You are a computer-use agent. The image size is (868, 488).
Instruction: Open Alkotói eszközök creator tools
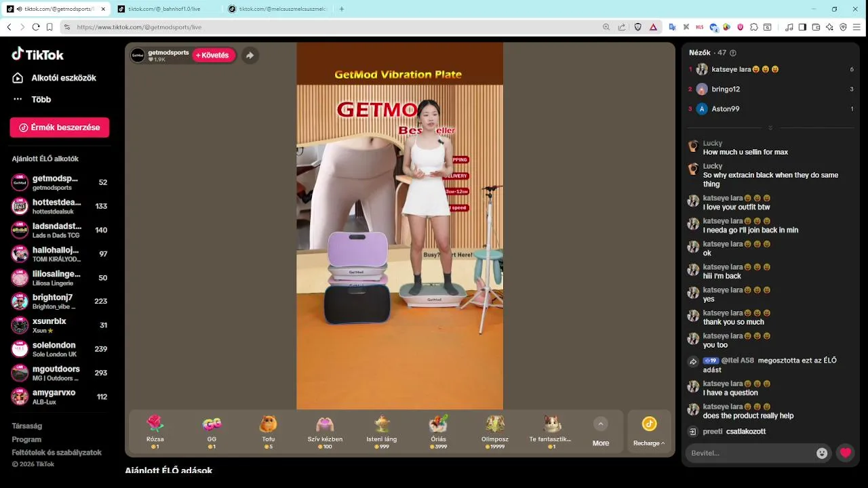[54, 78]
